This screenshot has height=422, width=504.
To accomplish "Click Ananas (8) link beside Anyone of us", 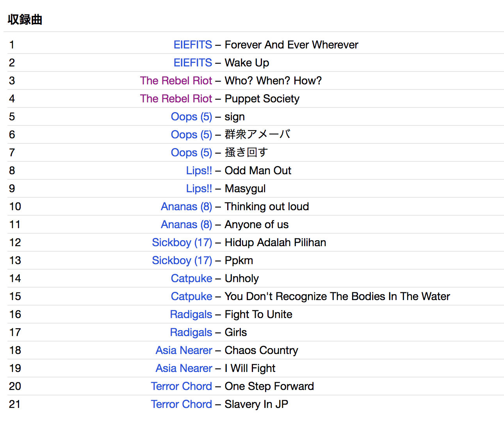I will (x=186, y=224).
